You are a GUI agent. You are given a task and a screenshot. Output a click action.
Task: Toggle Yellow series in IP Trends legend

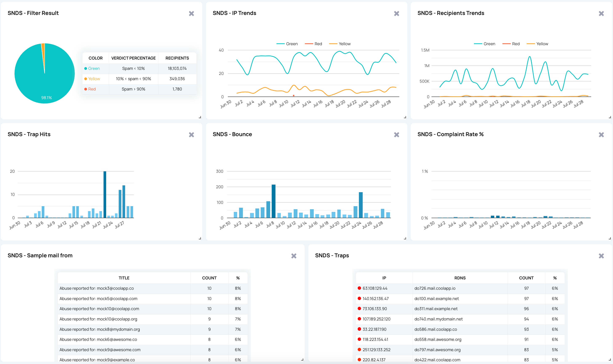340,44
